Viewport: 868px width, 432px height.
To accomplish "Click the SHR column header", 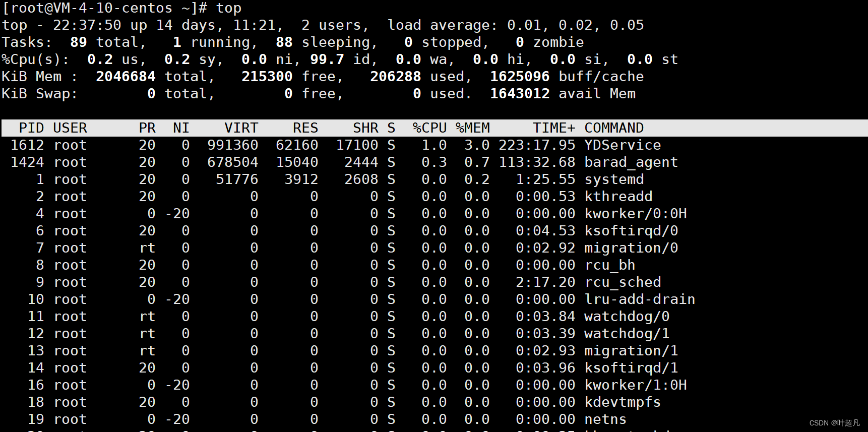I will point(365,128).
